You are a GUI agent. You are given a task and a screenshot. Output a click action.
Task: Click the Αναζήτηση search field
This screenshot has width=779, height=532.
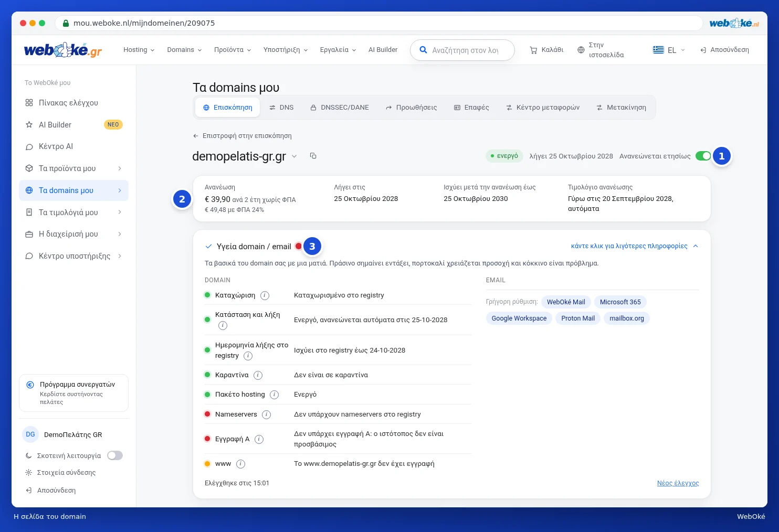pos(462,50)
